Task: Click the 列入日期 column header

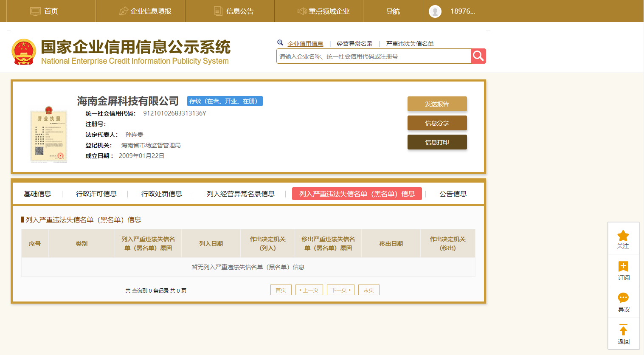Action: coord(211,244)
